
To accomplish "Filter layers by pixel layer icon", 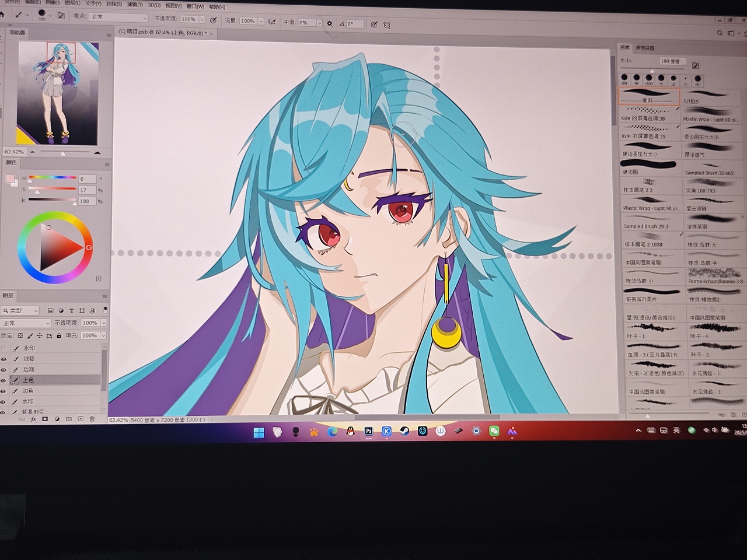I will 50,310.
